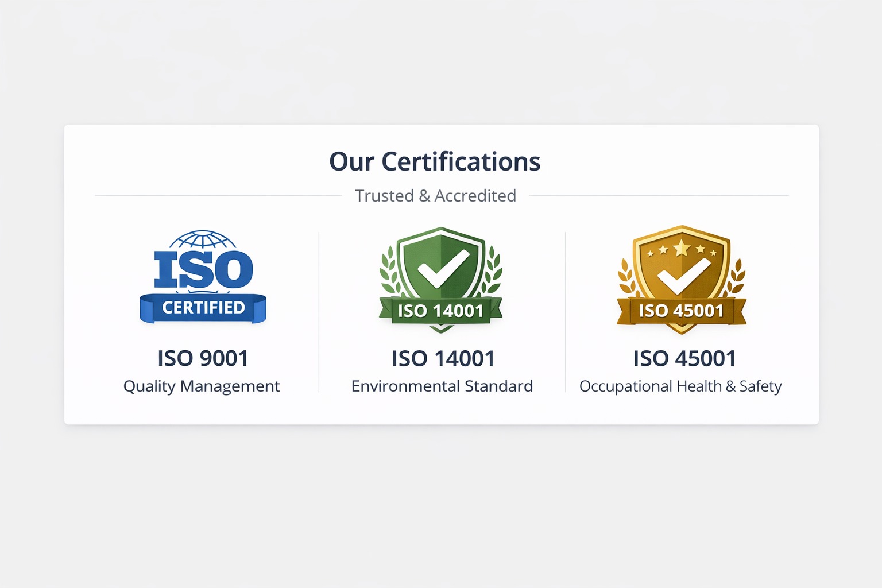Click the Environmental Standard description
882x588 pixels.
(442, 386)
